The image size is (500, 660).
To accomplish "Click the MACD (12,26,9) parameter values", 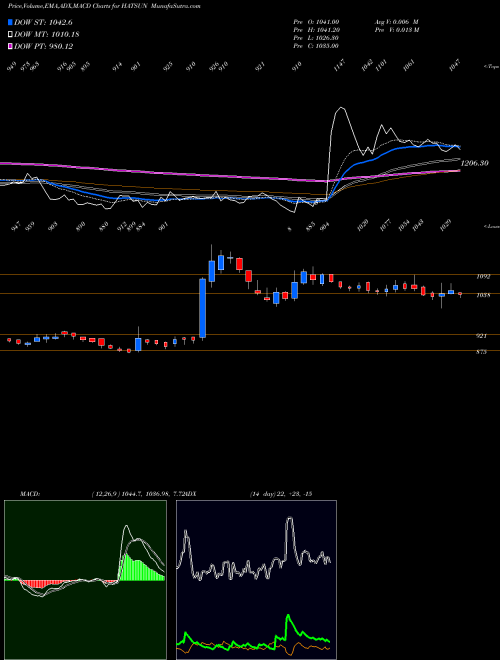I will (136, 494).
